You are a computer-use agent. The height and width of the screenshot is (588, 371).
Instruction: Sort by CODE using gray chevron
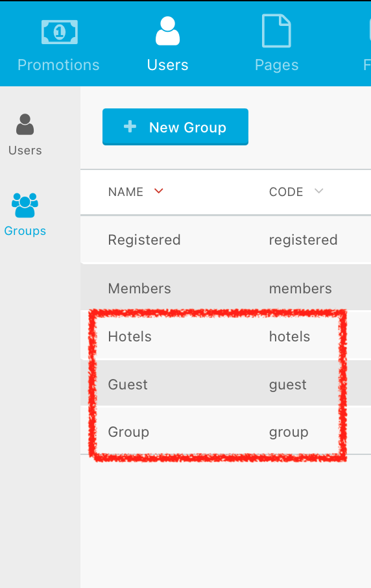(319, 191)
